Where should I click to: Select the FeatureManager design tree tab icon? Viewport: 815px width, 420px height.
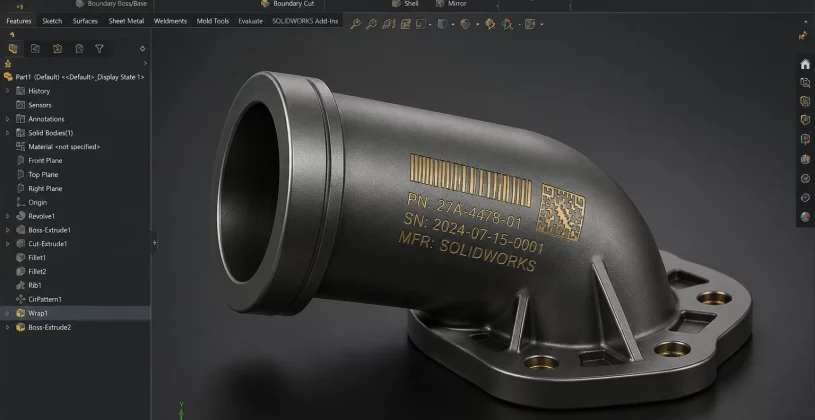click(x=13, y=48)
